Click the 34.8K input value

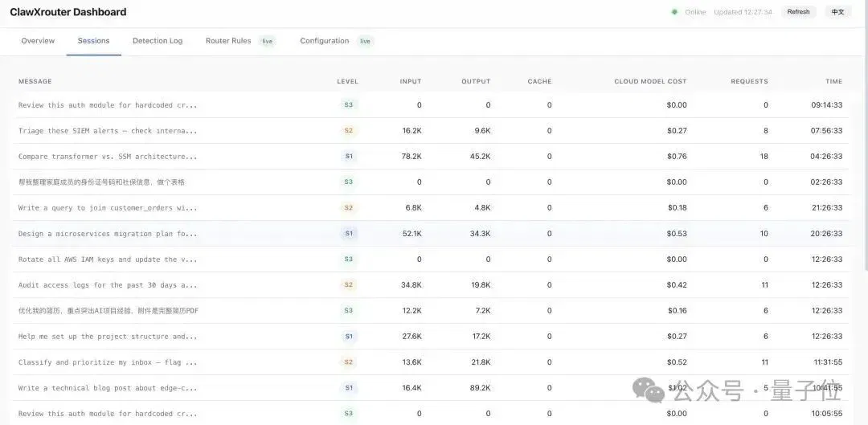[x=411, y=285]
